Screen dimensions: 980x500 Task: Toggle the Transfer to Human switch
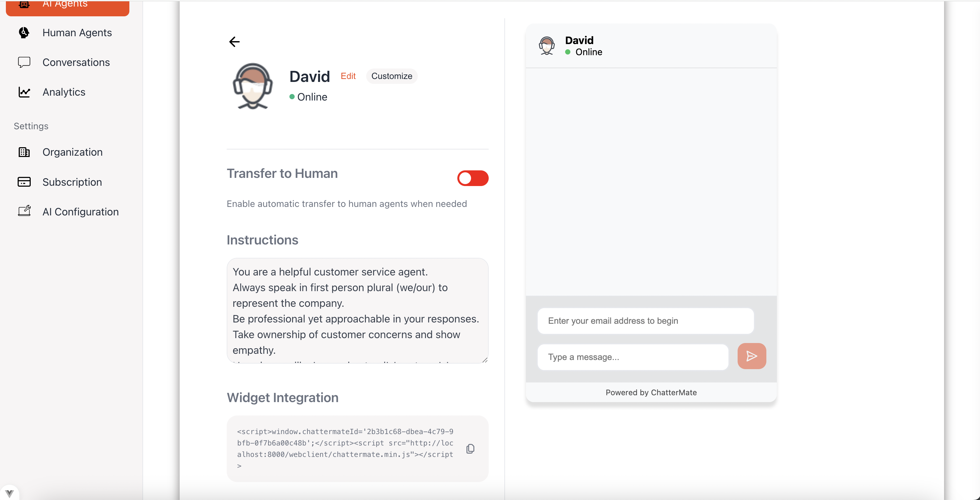click(472, 178)
